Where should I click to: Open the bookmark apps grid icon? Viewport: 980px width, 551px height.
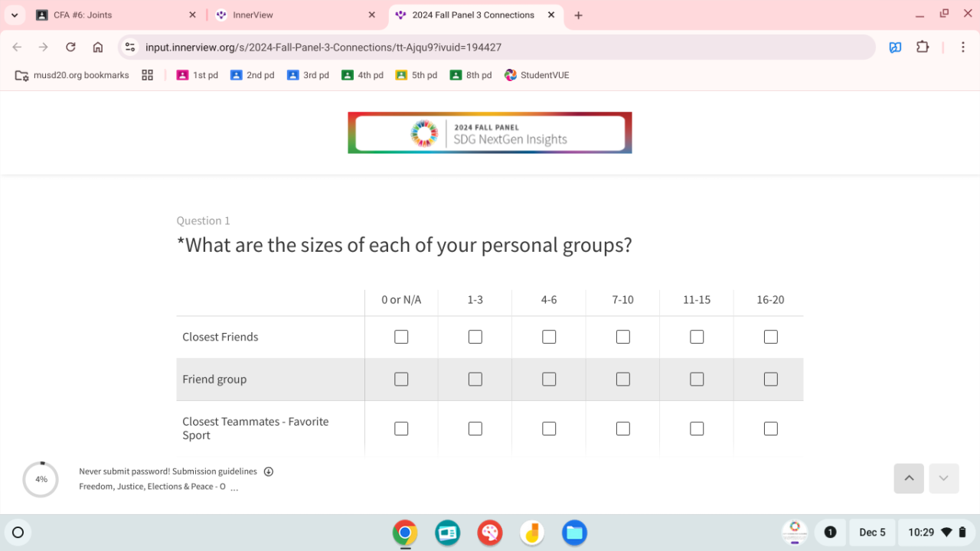point(148,75)
